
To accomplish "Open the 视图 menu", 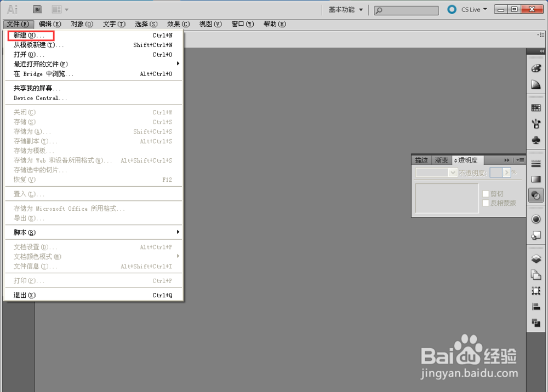I will click(210, 24).
